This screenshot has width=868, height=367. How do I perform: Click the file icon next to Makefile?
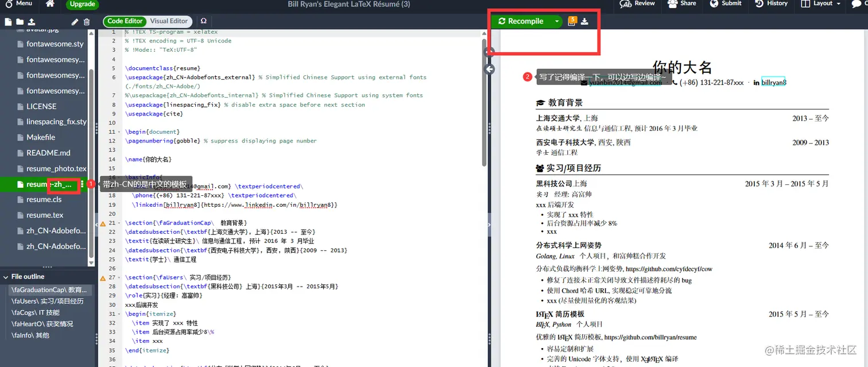[x=21, y=137]
